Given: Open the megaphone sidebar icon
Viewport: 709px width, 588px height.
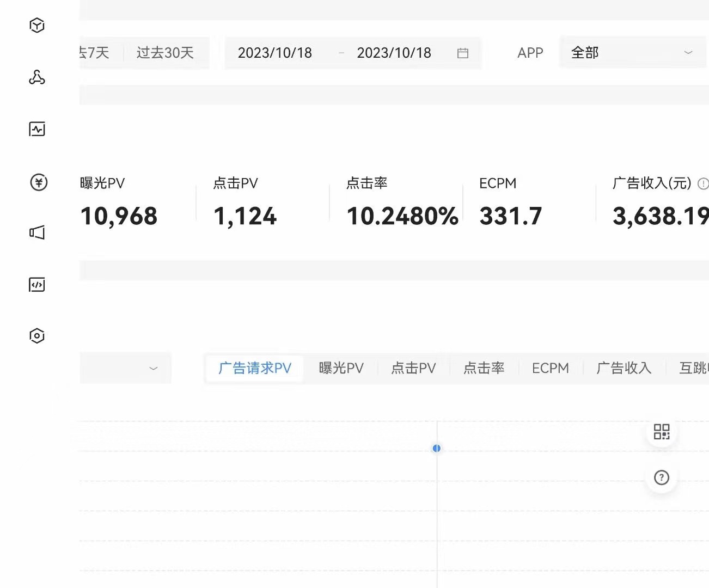Looking at the screenshot, I should point(37,232).
